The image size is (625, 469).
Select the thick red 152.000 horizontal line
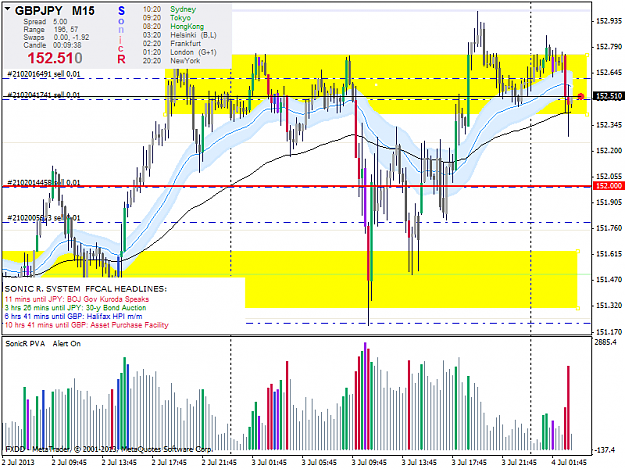point(297,186)
